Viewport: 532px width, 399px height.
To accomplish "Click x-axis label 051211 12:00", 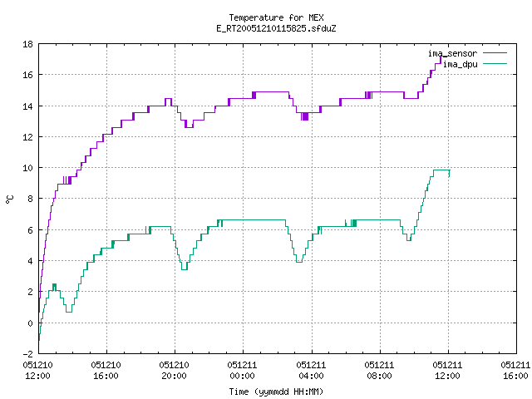I will [x=447, y=371].
